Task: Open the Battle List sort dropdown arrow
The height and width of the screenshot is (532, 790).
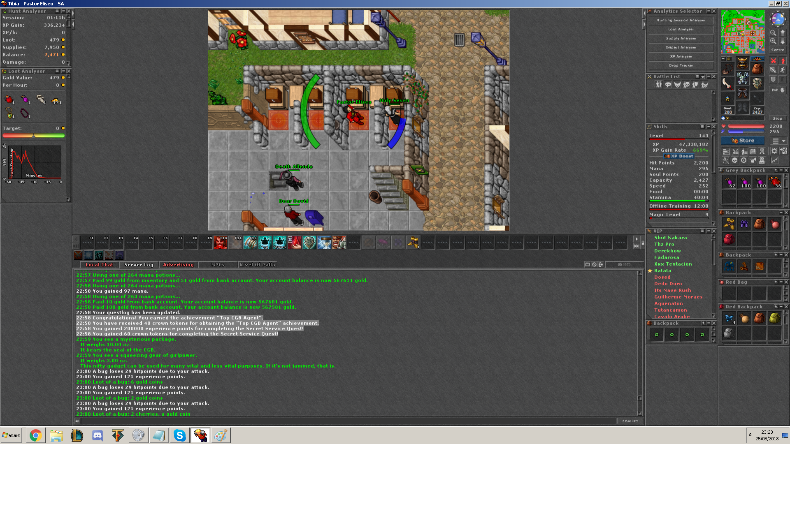Action: [x=703, y=77]
